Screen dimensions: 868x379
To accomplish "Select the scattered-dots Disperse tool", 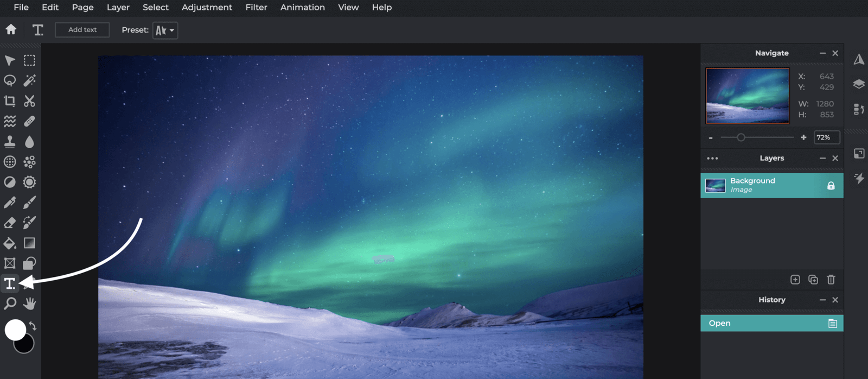I will click(29, 162).
